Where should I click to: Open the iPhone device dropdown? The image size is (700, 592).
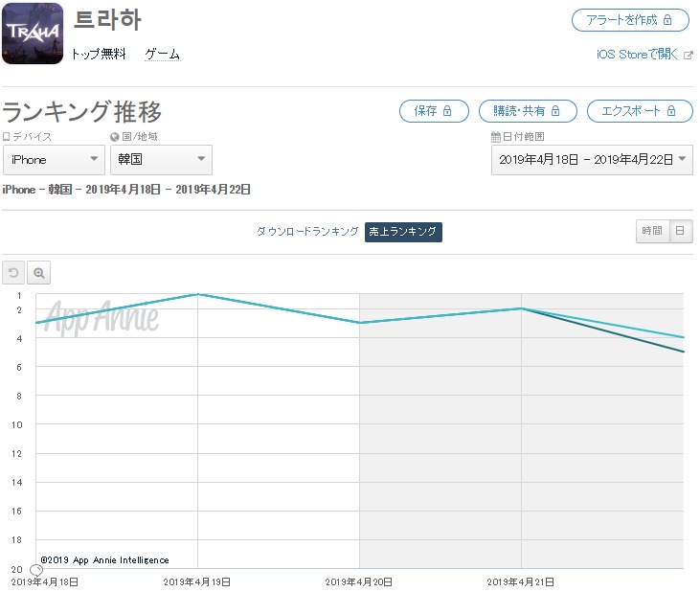click(54, 159)
